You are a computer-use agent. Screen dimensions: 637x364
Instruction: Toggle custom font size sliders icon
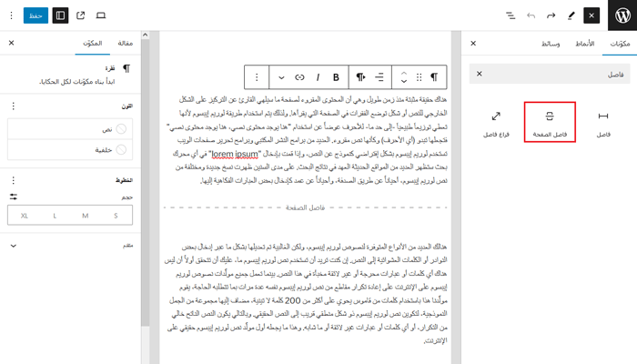coord(14,197)
